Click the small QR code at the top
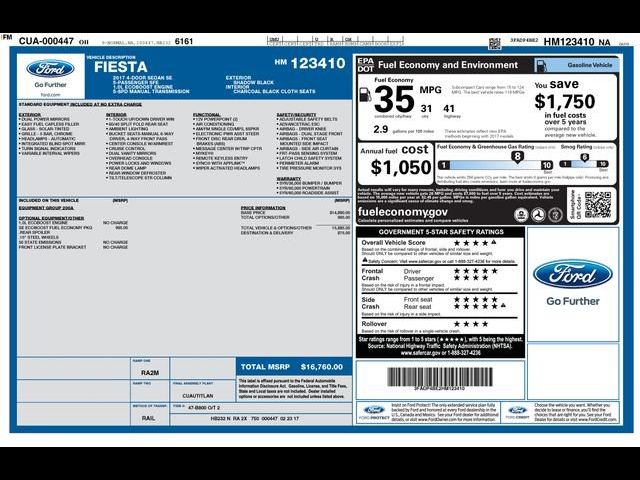640x480 pixels. pos(494,43)
